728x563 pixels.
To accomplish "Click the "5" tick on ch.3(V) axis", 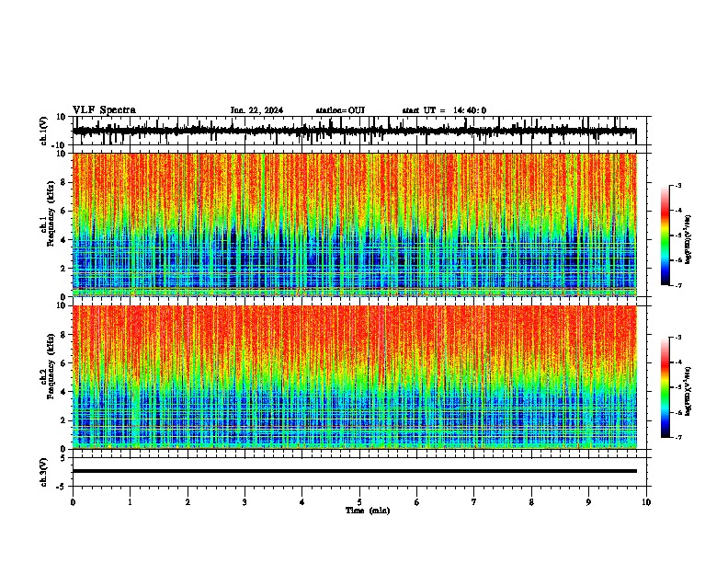I will [64, 458].
